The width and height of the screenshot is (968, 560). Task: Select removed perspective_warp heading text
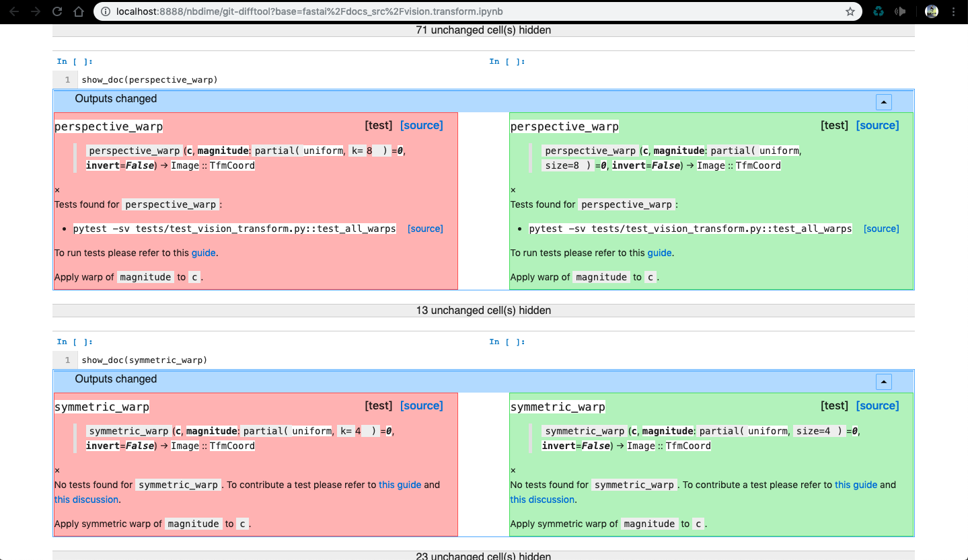tap(109, 126)
